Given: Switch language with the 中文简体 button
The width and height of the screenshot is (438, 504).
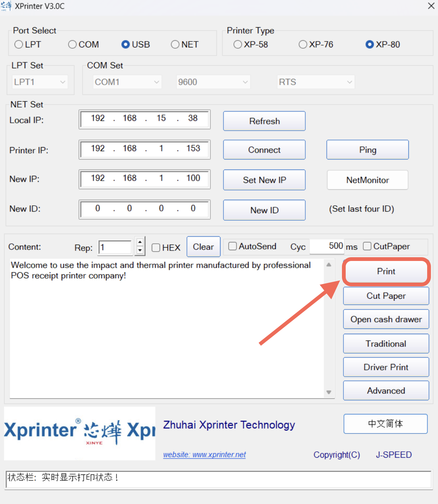Looking at the screenshot, I should coord(385,424).
